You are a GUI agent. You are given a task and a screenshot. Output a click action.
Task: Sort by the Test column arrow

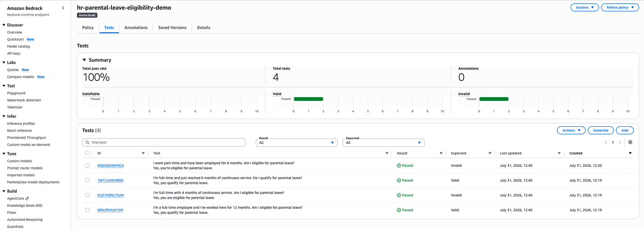386,153
